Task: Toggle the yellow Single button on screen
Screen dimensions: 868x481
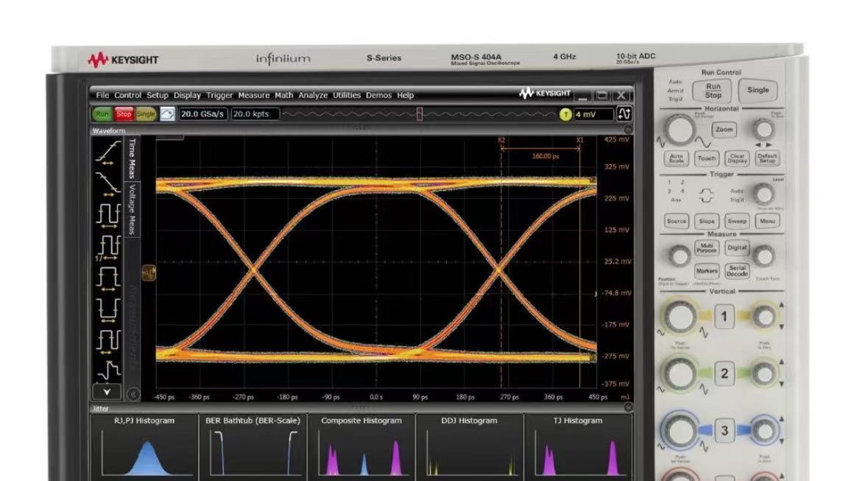Action: click(146, 114)
